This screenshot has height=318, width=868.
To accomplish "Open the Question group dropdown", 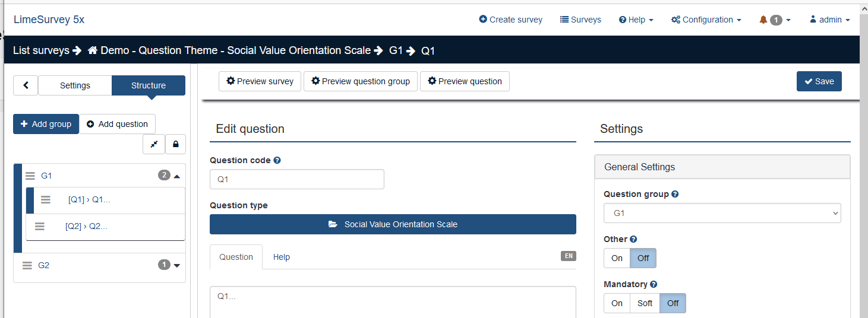I will coord(722,213).
